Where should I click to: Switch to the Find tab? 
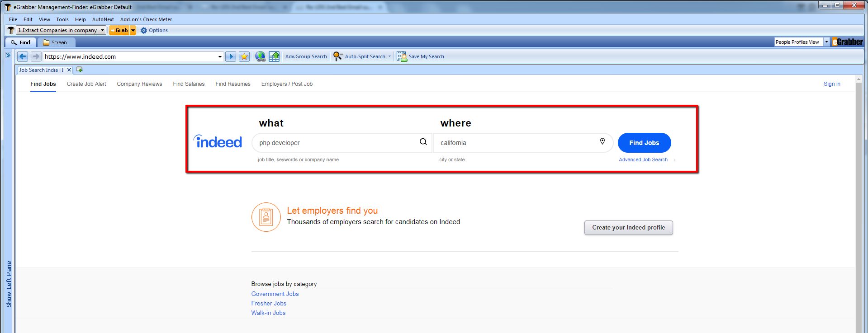(21, 42)
